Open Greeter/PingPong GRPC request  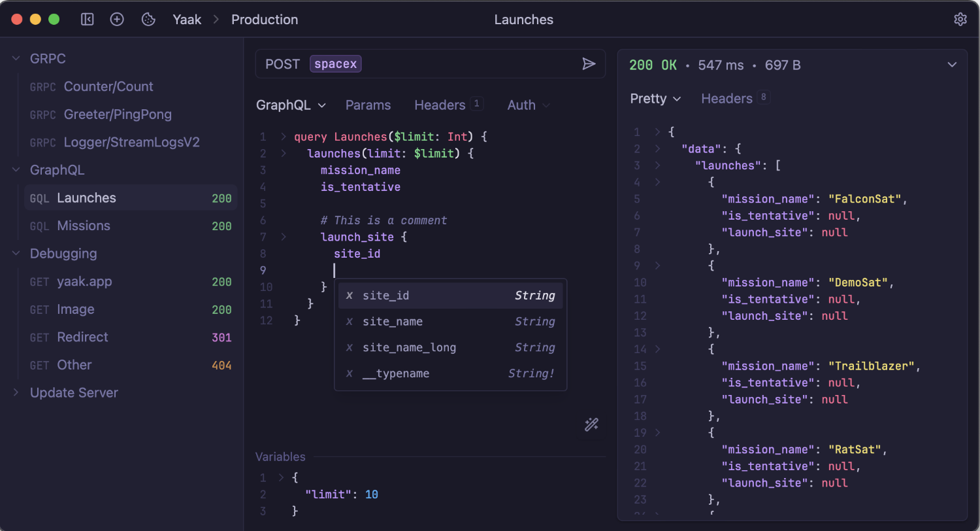pos(131,114)
